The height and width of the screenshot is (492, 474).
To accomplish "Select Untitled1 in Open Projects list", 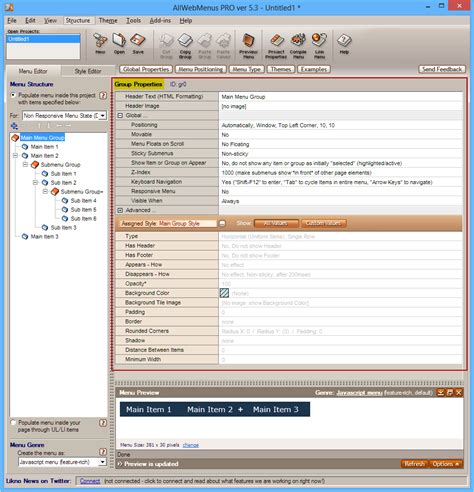I will point(43,39).
